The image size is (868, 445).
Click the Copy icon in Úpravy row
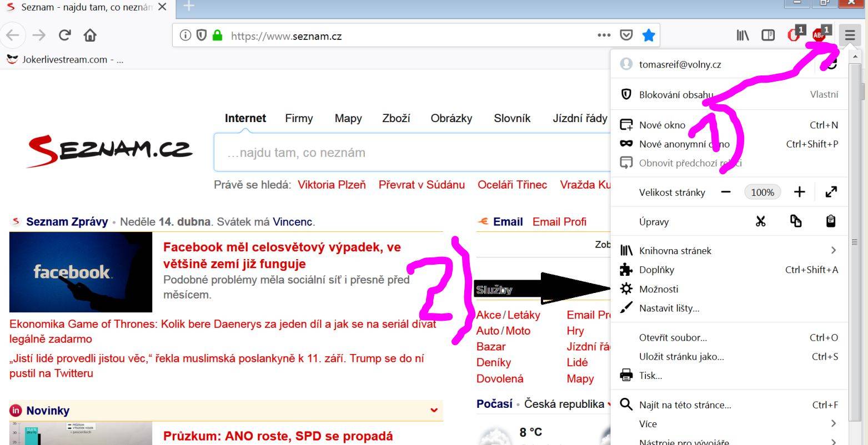pos(796,221)
